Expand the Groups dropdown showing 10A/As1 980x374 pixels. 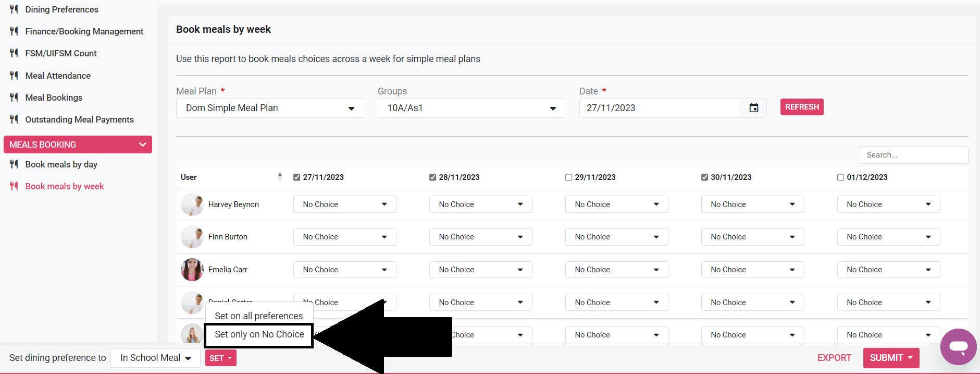click(471, 108)
